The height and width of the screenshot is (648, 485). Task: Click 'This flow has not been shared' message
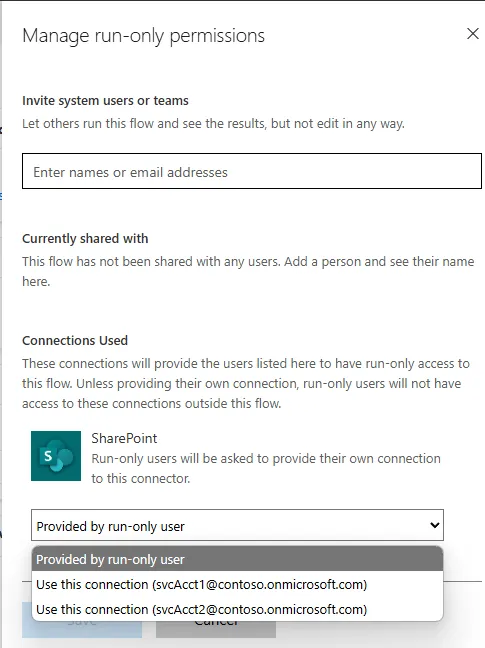click(248, 271)
